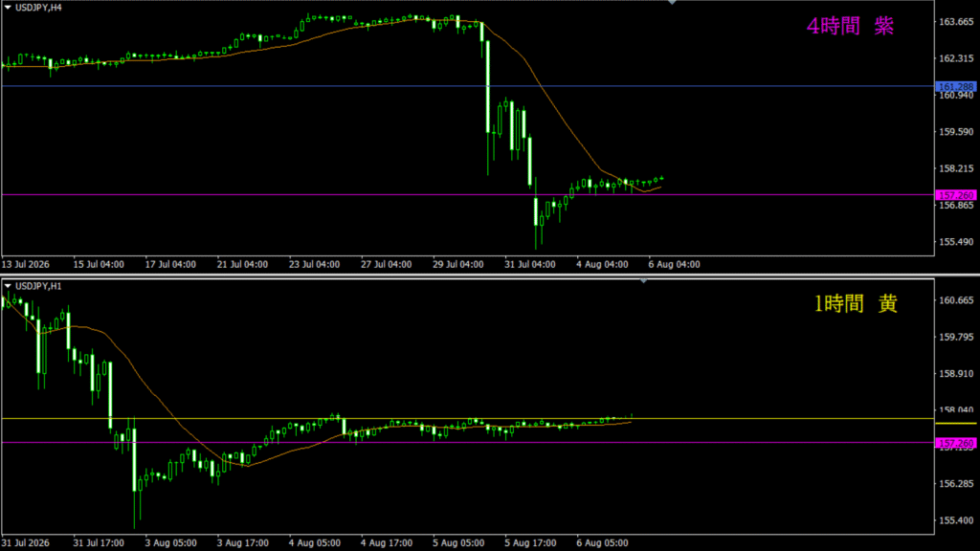Click the magenta 157.260 label on the H4 chart
The image size is (980, 551).
(956, 195)
